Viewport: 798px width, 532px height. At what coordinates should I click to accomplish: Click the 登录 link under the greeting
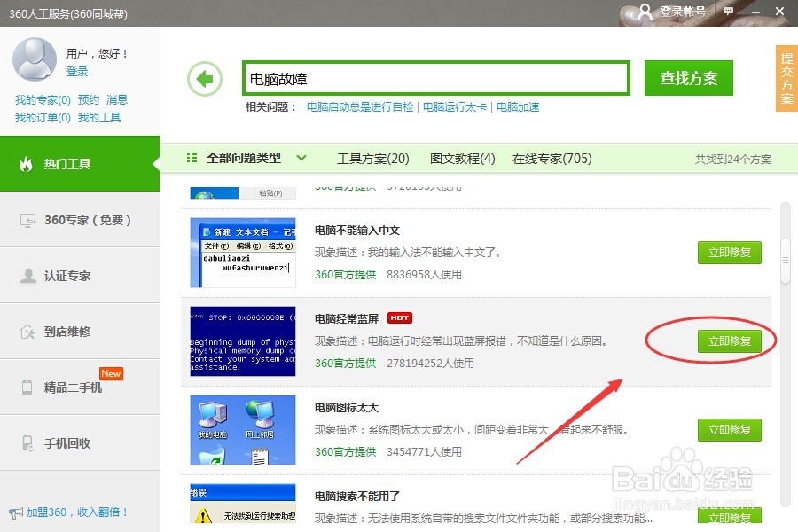[x=77, y=71]
